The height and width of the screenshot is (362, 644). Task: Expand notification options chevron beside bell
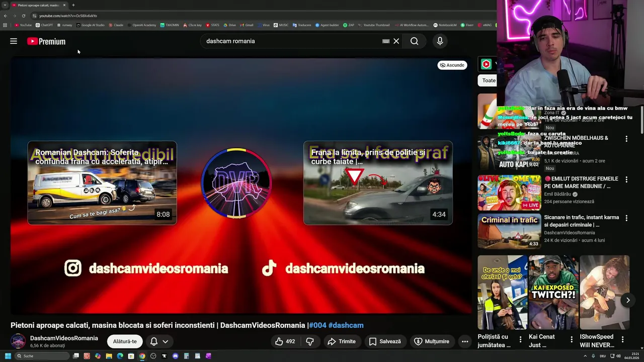[165, 341]
